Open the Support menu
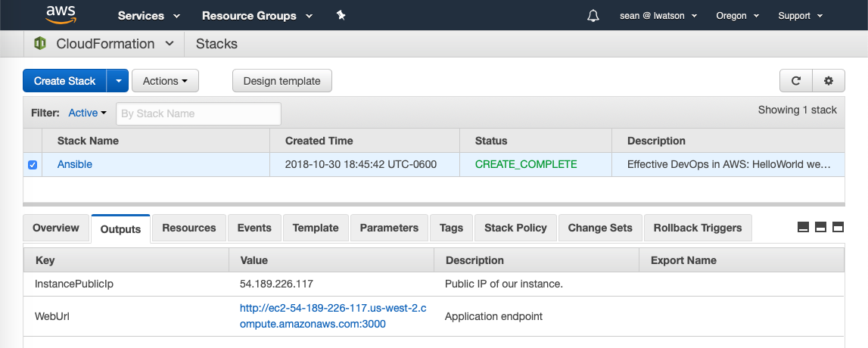Image resolution: width=868 pixels, height=348 pixels. coord(801,16)
